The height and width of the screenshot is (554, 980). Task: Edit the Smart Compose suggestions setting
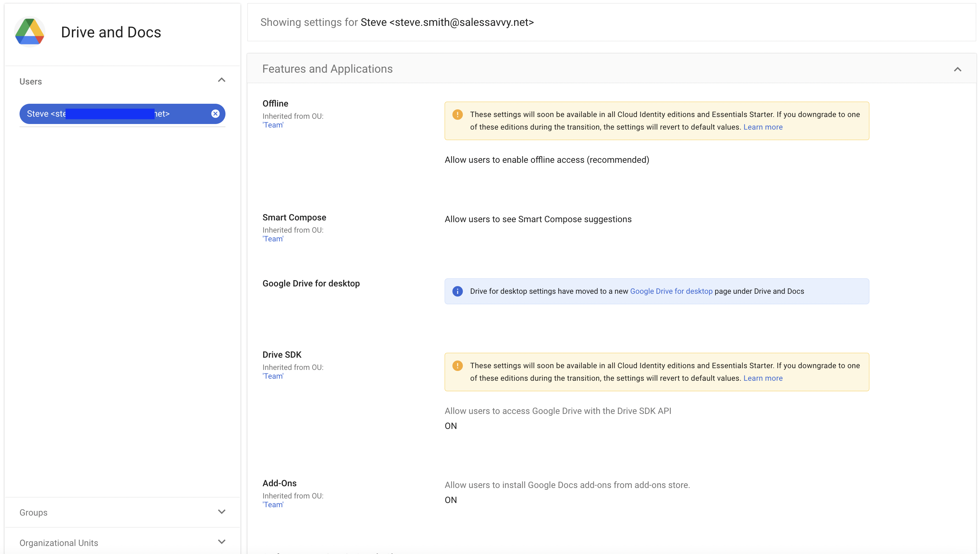coord(538,219)
